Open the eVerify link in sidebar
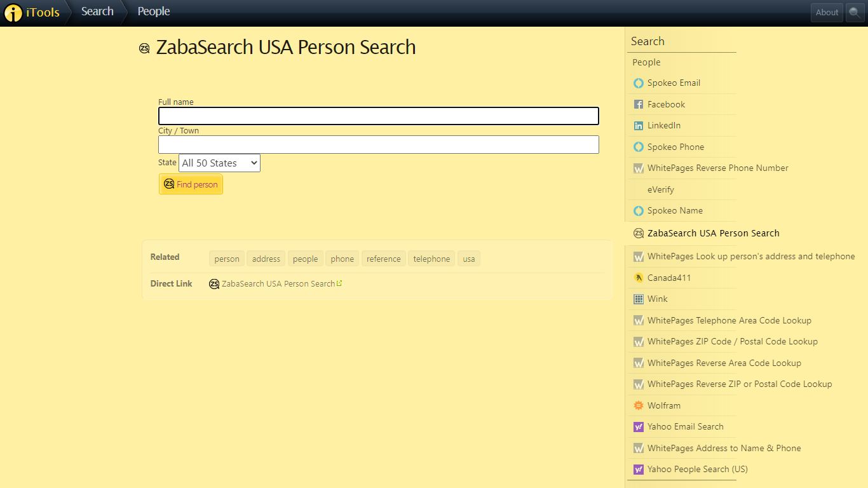This screenshot has width=868, height=488. tap(661, 189)
